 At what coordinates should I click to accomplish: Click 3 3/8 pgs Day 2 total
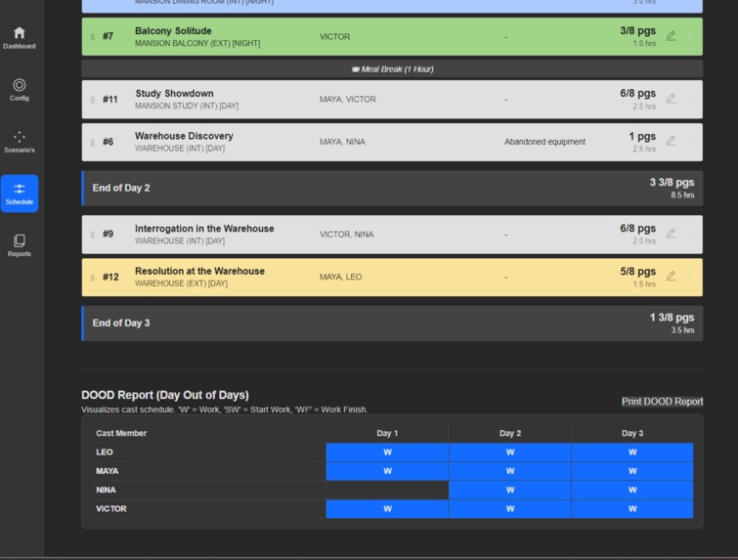click(x=672, y=182)
